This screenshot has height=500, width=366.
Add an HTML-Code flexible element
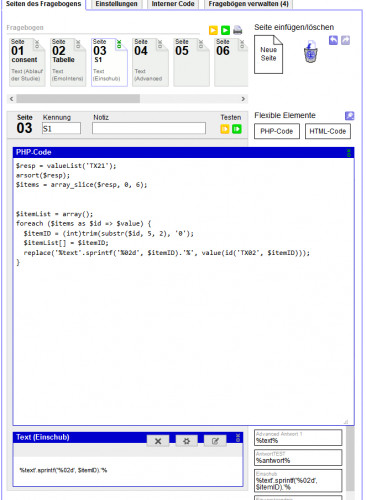[x=328, y=131]
